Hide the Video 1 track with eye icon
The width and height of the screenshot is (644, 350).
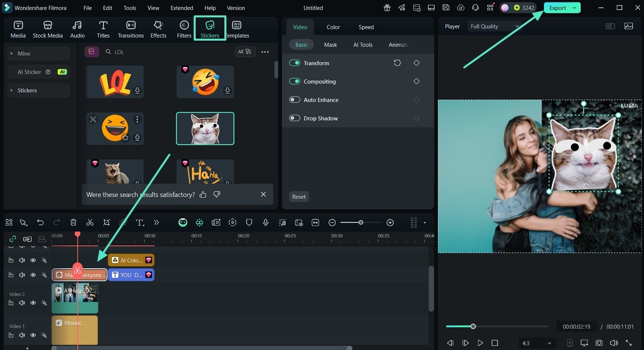click(33, 335)
